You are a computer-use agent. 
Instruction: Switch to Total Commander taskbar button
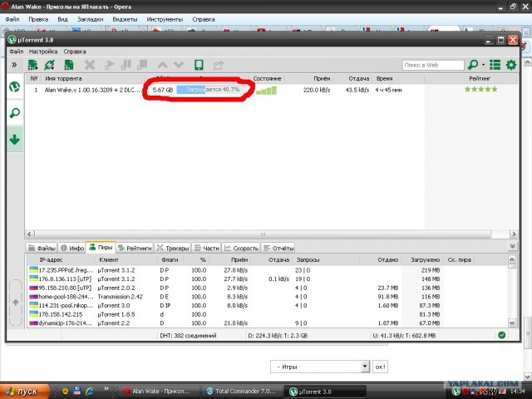242,392
